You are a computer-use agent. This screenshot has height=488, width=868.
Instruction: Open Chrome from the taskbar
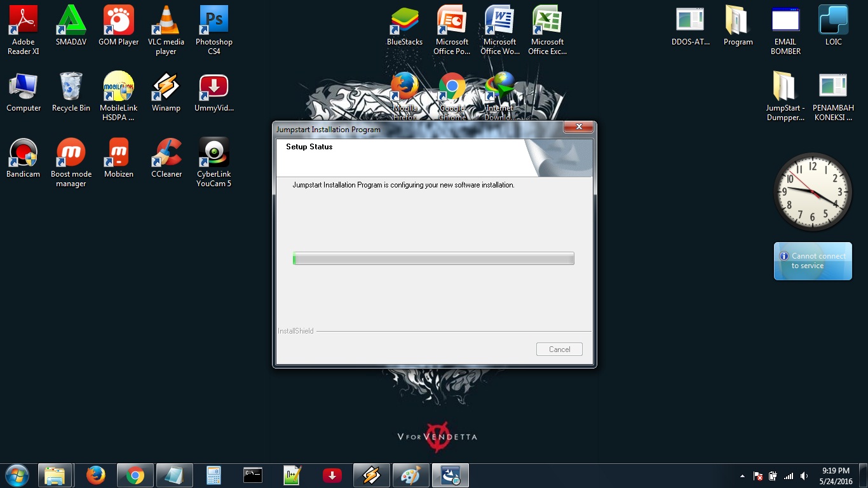click(135, 475)
